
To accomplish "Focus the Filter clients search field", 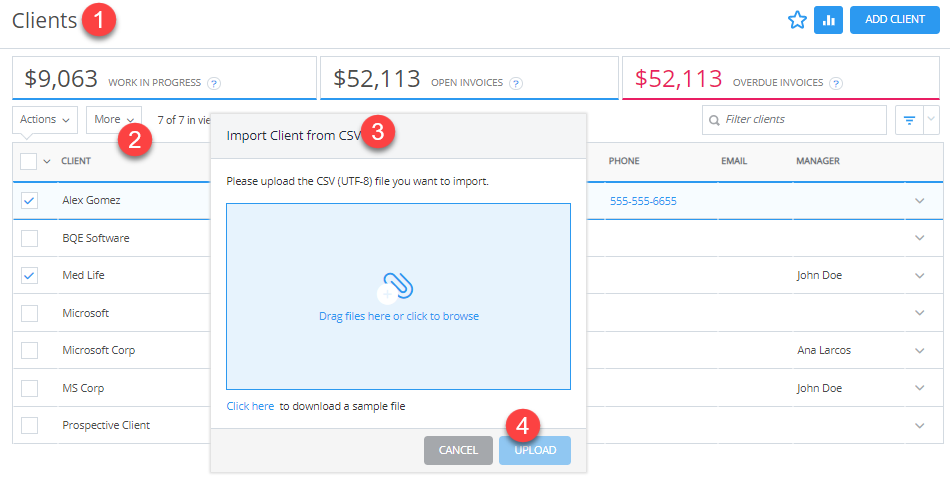I will (794, 120).
